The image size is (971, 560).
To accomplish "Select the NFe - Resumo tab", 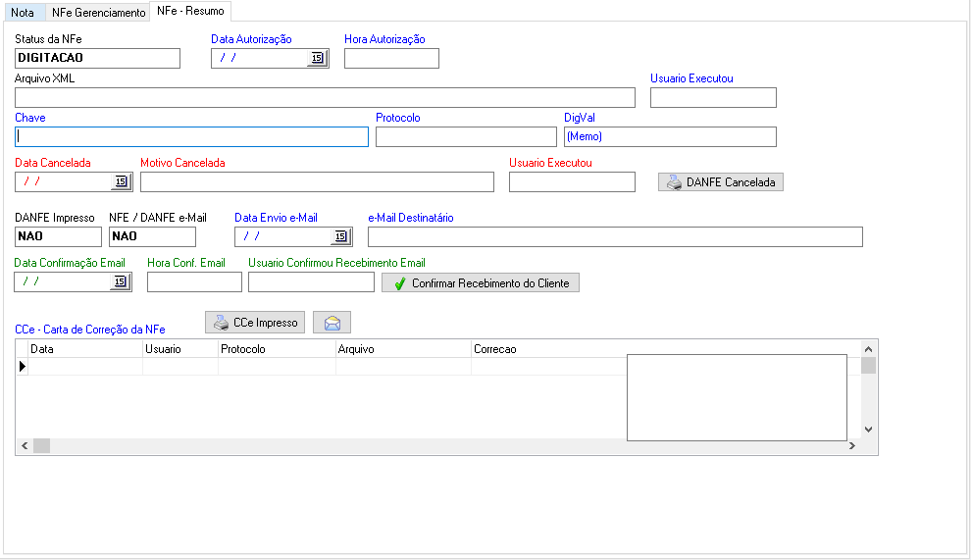I will [190, 12].
